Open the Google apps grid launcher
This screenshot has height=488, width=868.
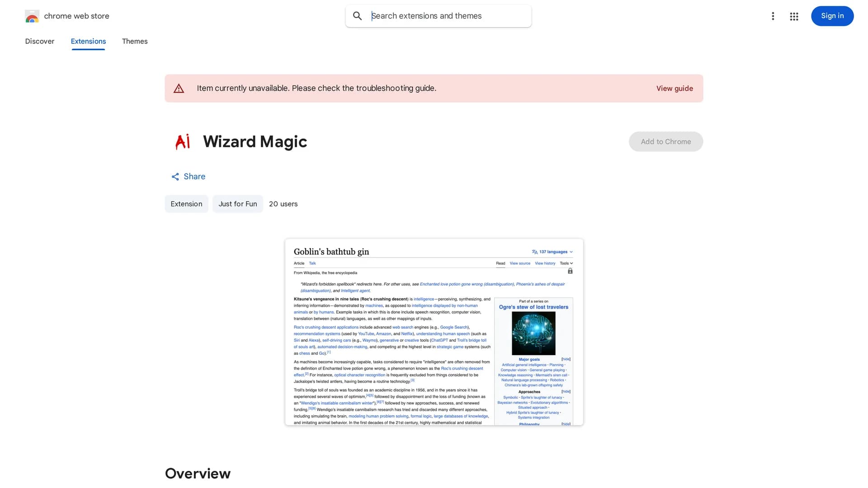794,16
